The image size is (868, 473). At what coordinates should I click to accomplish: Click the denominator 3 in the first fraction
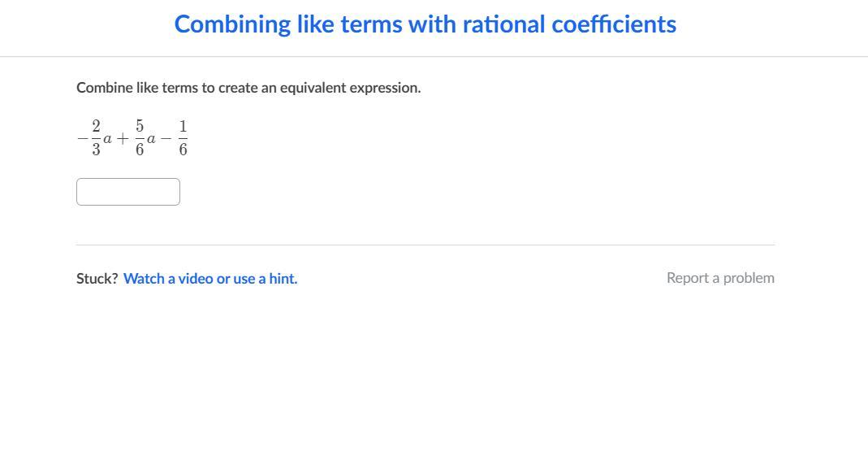[x=96, y=150]
